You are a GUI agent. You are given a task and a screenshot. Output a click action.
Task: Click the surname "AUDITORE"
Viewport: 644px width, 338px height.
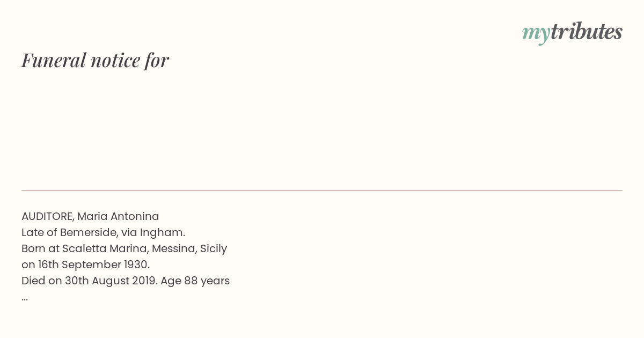47,217
